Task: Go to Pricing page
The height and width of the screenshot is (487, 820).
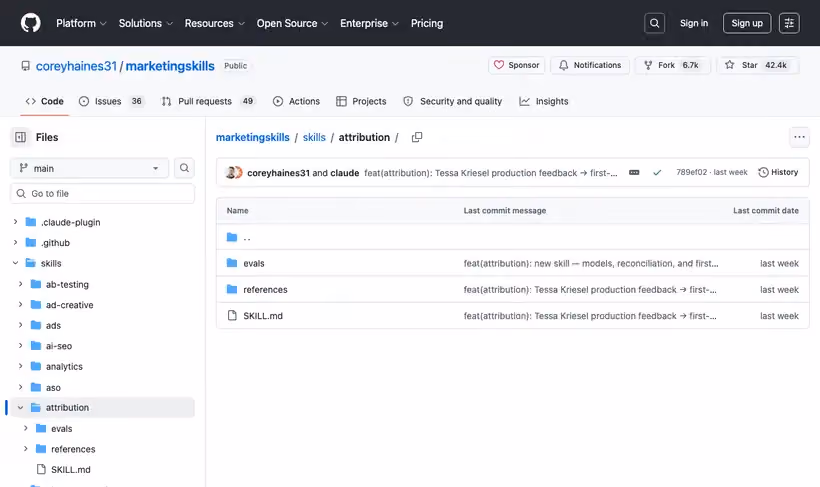Action: (427, 23)
